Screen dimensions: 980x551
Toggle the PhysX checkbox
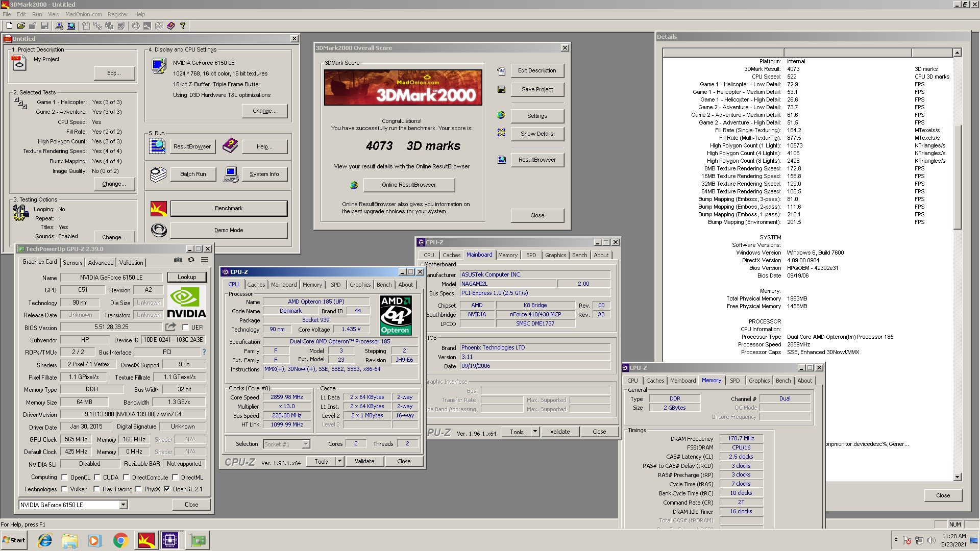click(138, 489)
